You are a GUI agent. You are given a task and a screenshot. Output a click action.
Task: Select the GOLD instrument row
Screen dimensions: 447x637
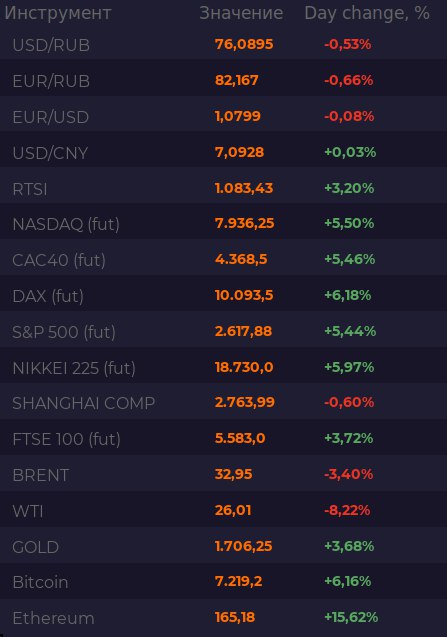[224, 546]
